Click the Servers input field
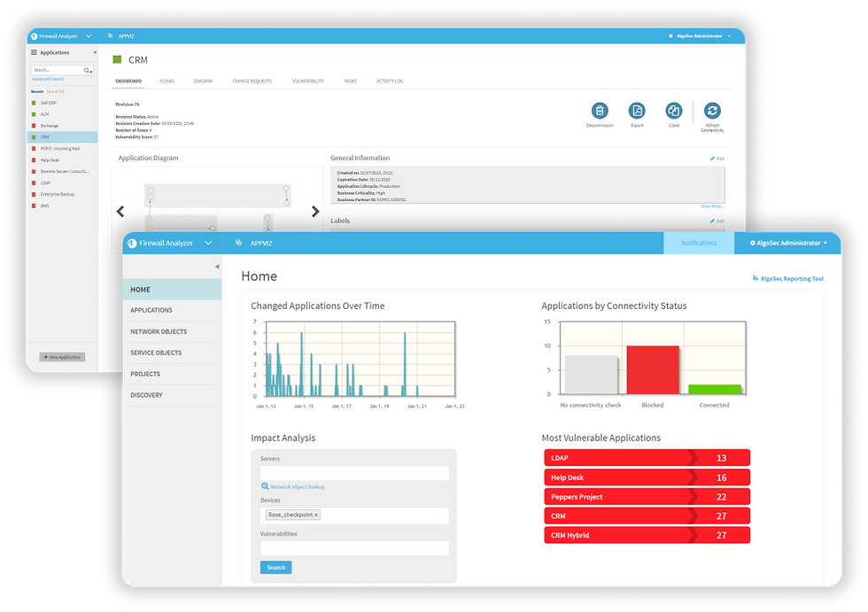Image resolution: width=868 pixels, height=612 pixels. point(354,473)
